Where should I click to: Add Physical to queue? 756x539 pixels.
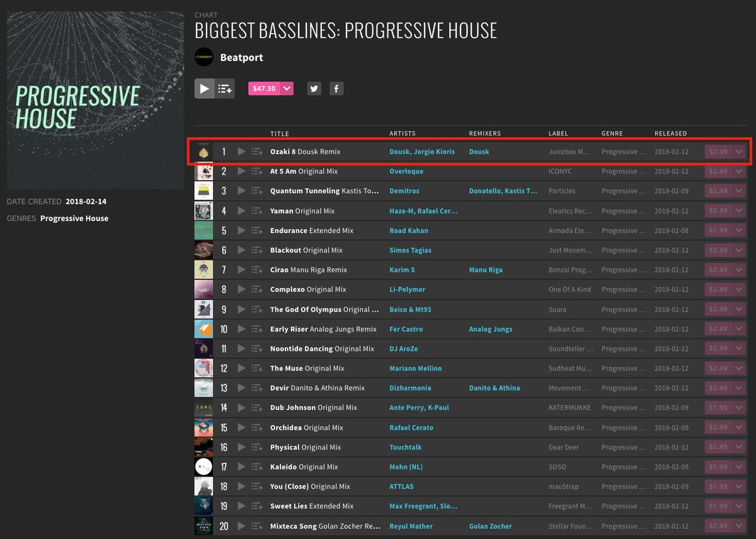click(x=256, y=447)
